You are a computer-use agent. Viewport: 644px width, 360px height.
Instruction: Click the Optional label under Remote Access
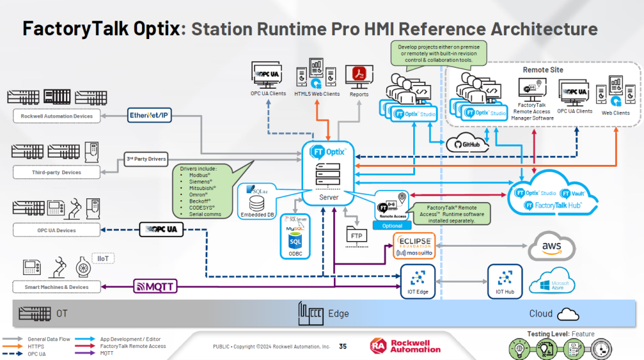click(392, 225)
